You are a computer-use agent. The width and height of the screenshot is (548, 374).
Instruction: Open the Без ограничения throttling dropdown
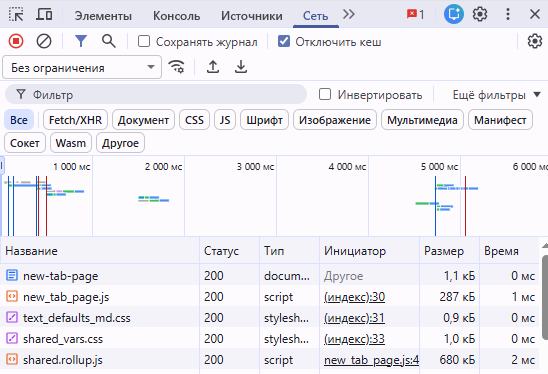(82, 67)
